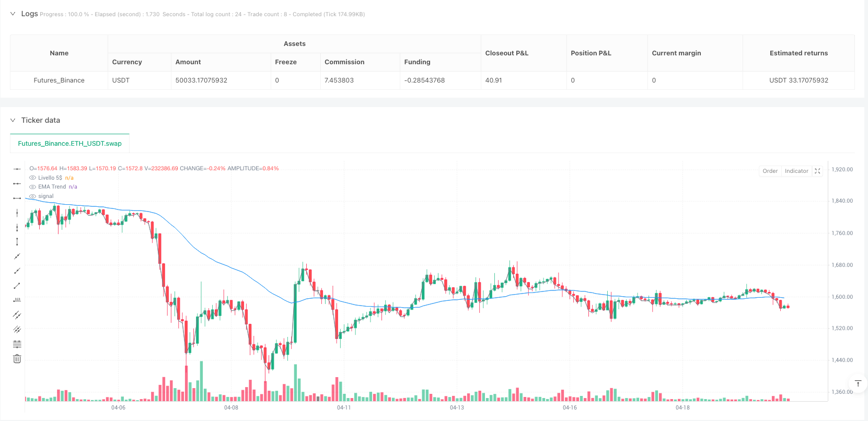Enter fullscreen chart mode

point(818,171)
